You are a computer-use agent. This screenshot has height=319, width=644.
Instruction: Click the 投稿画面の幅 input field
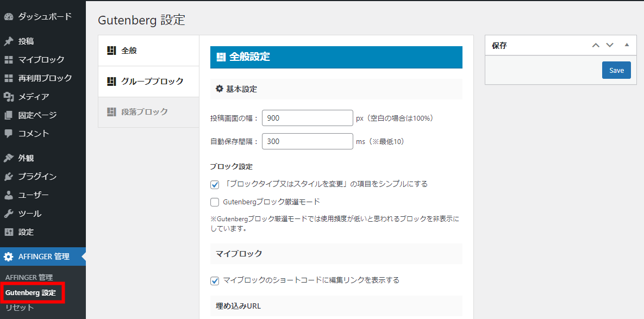[x=308, y=118]
